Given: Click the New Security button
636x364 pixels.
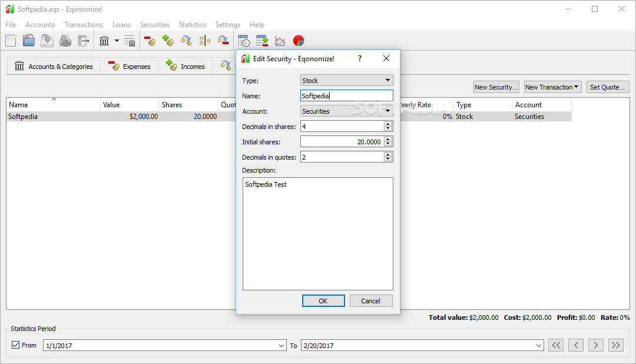Looking at the screenshot, I should click(x=496, y=87).
